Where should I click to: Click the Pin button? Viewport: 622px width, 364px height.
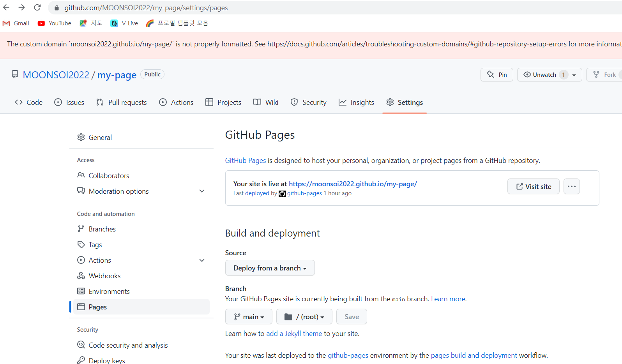[497, 75]
